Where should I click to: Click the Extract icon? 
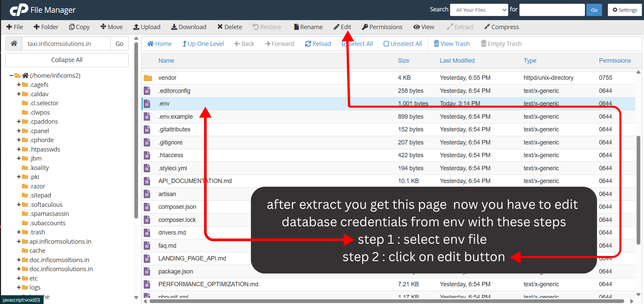pos(459,27)
